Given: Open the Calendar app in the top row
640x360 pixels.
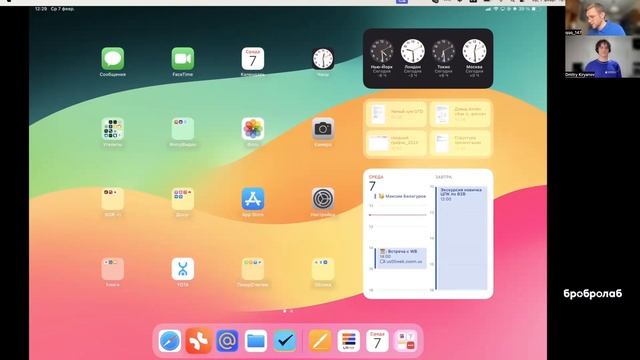Looking at the screenshot, I should [x=253, y=59].
